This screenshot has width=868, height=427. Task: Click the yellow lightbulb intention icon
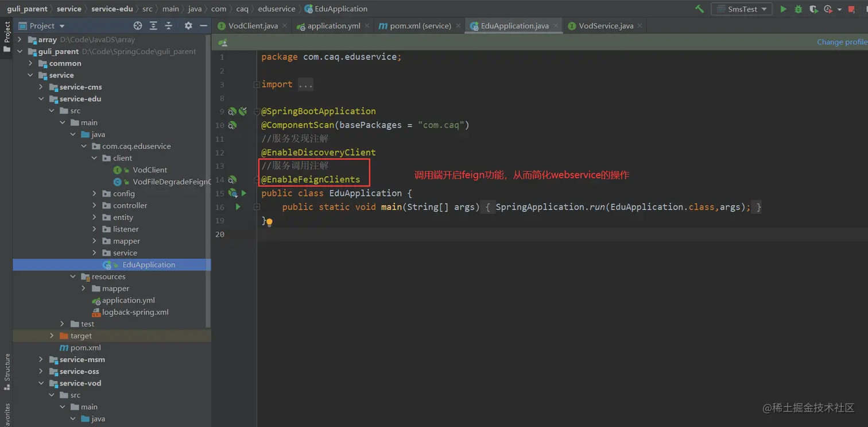[x=269, y=222]
